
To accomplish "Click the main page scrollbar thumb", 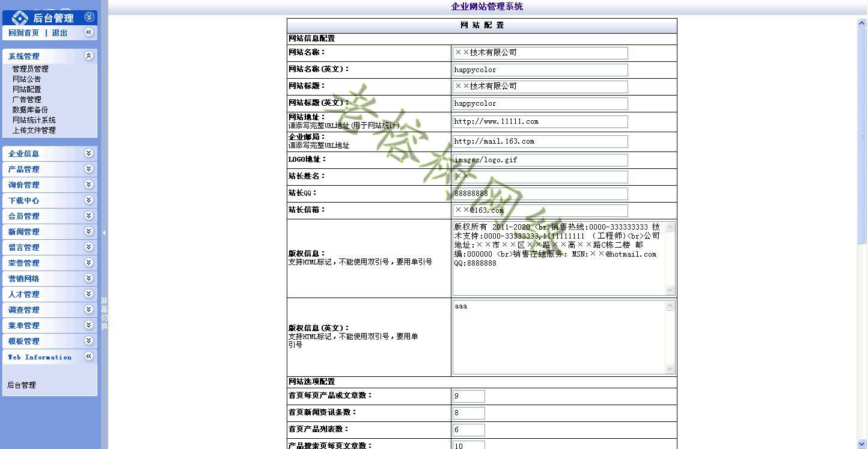I will tap(862, 136).
